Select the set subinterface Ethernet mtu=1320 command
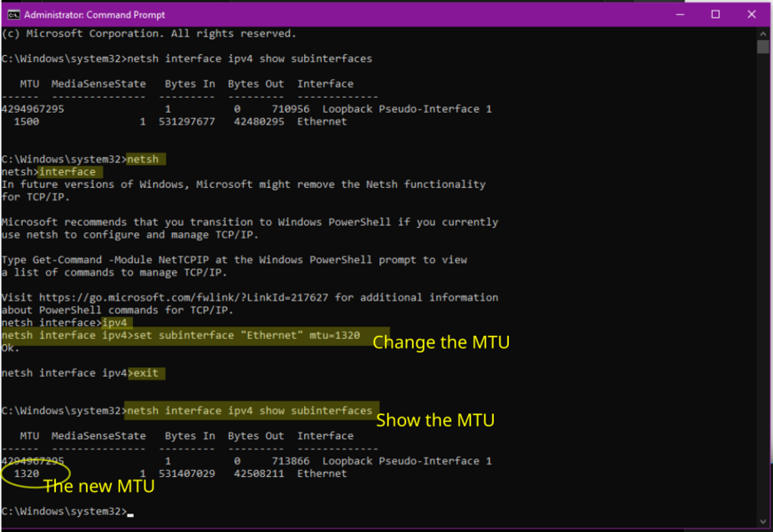This screenshot has width=773, height=532. coord(248,335)
